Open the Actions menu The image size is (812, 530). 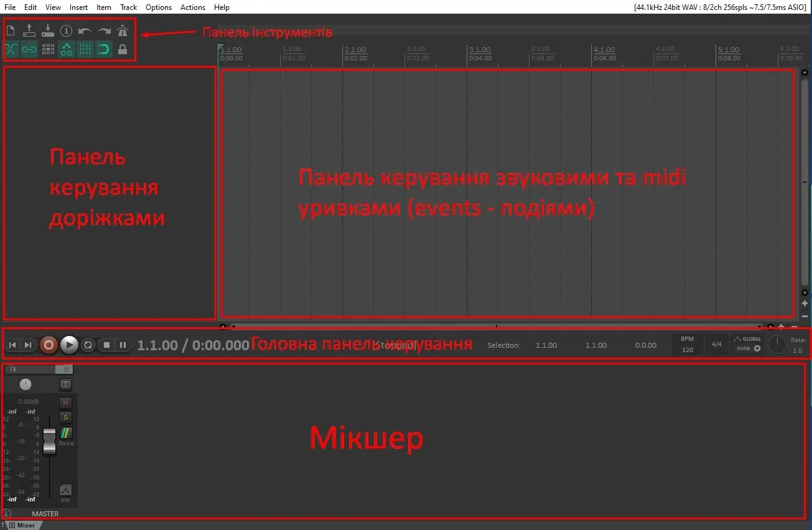tap(193, 7)
